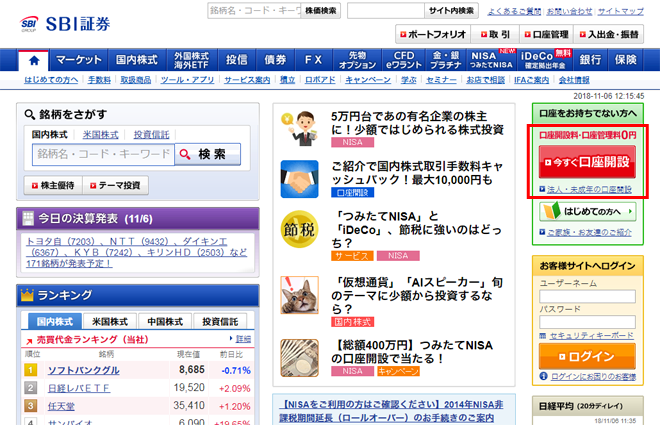Screen dimensions: 660x425
Task: Click the サイト内検索 button
Action: pos(451,11)
